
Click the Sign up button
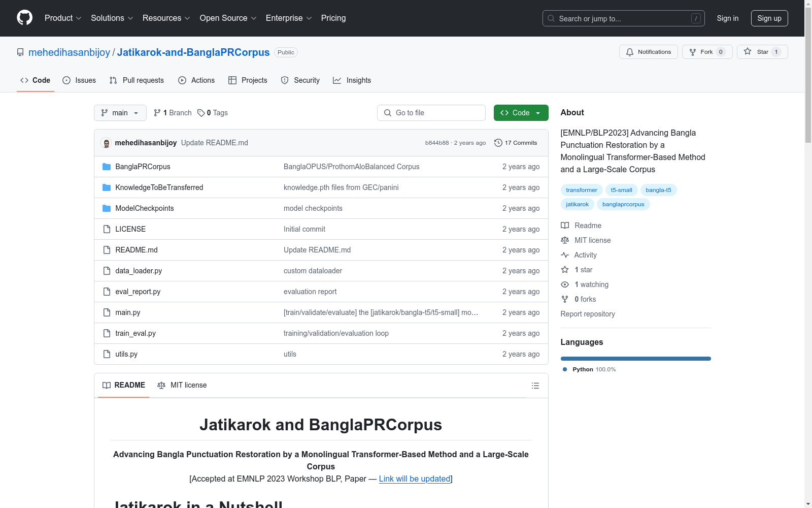(x=769, y=18)
